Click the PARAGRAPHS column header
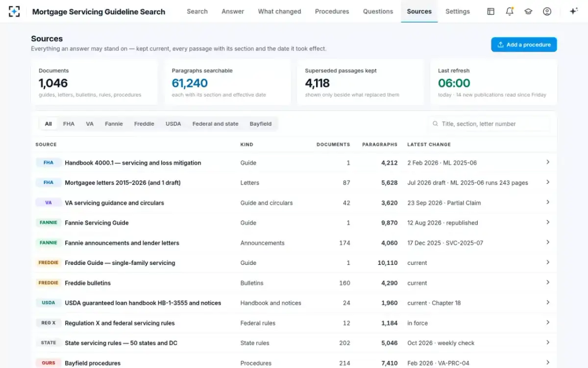This screenshot has height=368, width=588. point(380,144)
